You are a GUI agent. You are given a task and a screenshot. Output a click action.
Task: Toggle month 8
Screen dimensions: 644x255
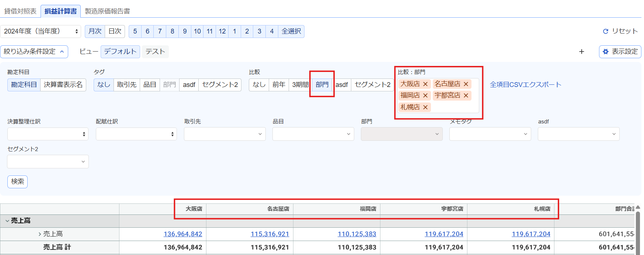(x=173, y=31)
